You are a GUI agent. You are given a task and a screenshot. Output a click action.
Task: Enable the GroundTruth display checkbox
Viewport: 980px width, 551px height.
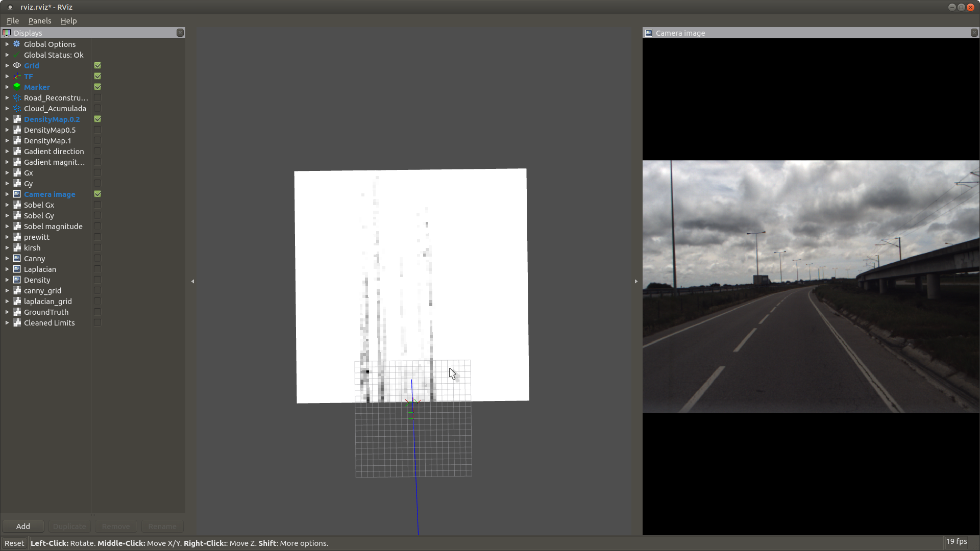tap(97, 312)
